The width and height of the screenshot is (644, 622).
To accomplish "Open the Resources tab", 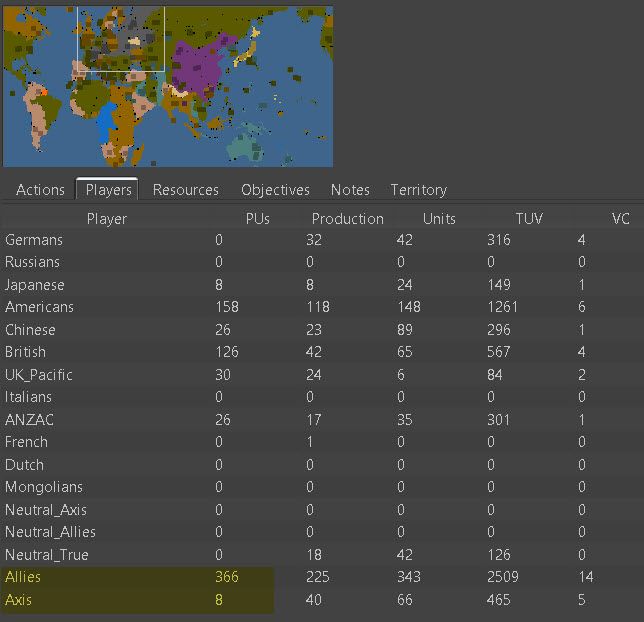I will (x=185, y=190).
